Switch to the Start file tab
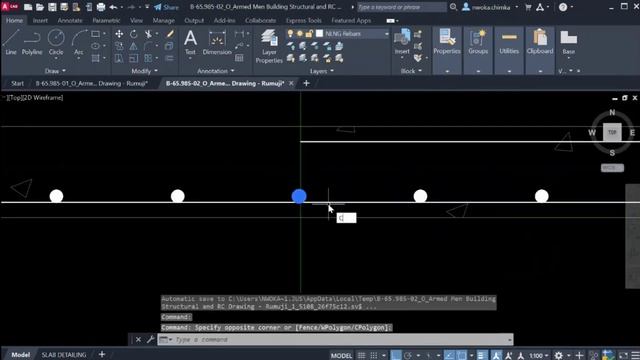This screenshot has height=360, width=640. coord(17,83)
